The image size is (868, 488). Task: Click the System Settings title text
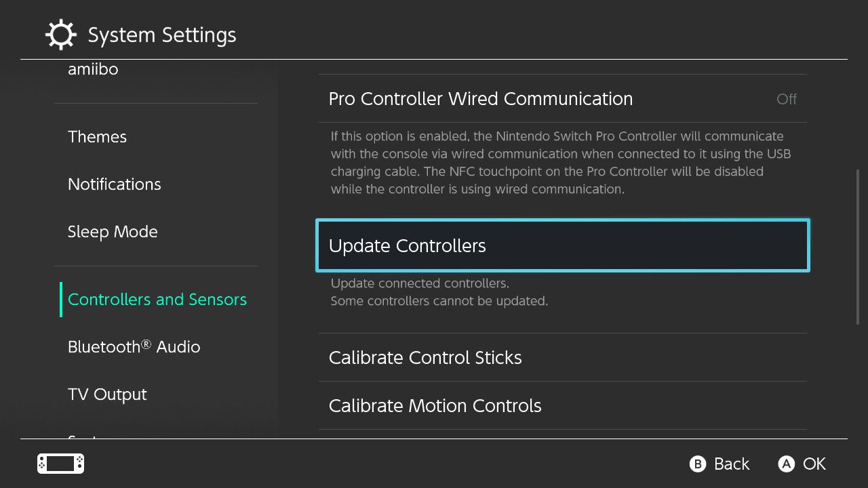pos(162,35)
